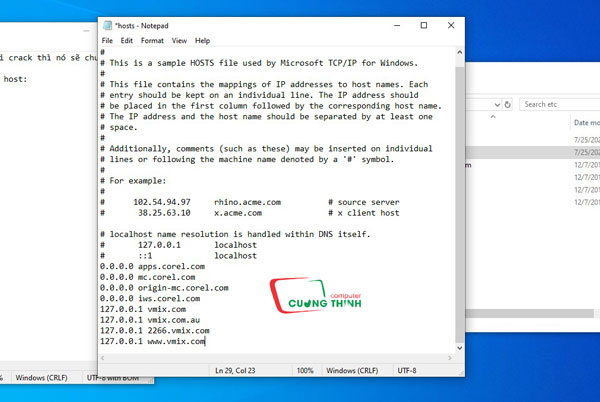Click the horizontal scrollbar in Explorer window
Screen dimensions: 600x402
[529, 314]
